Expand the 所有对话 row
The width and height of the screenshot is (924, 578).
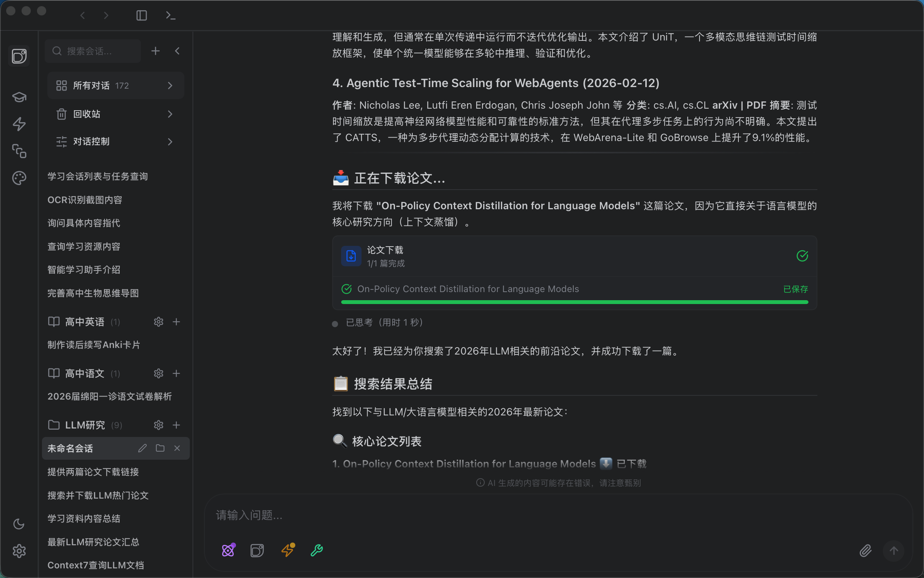115,86
